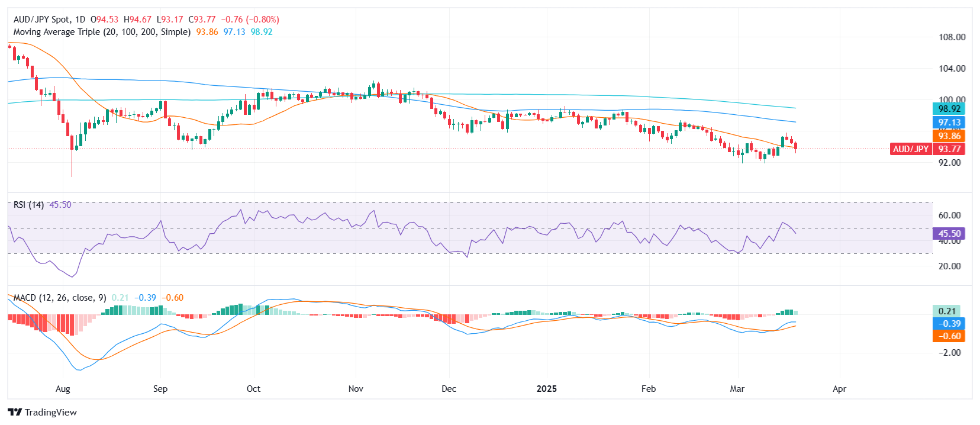Click the RSI (14) indicator label
This screenshot has height=425, width=980.
tap(28, 205)
